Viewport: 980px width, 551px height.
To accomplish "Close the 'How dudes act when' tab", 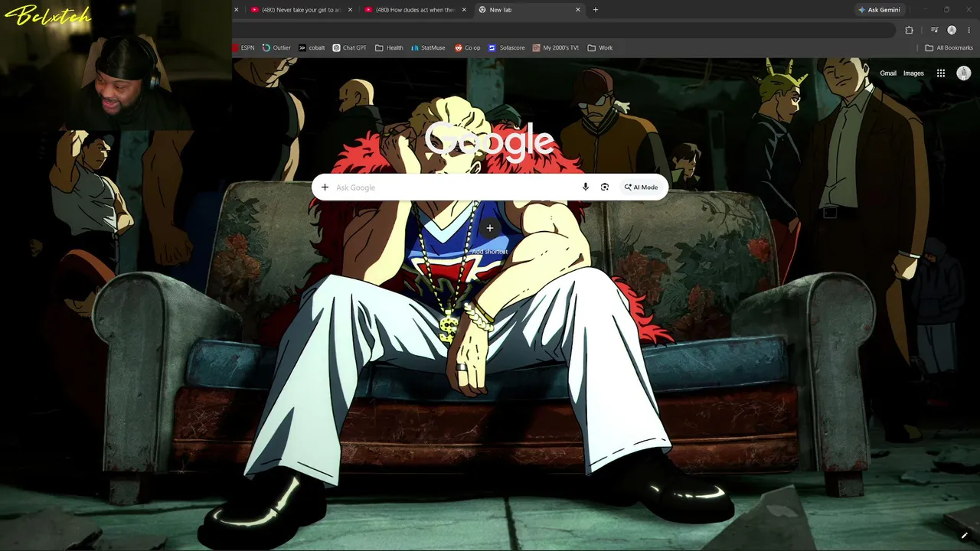I will [464, 10].
